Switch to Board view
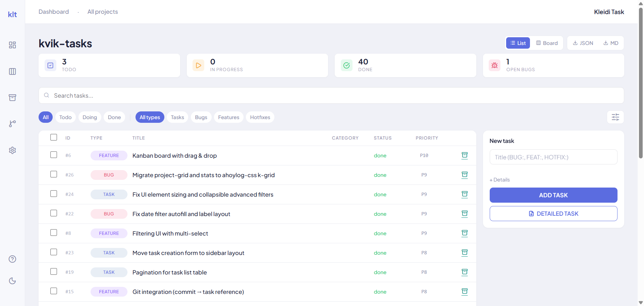Viewport: 644px width, 306px height. (x=547, y=43)
